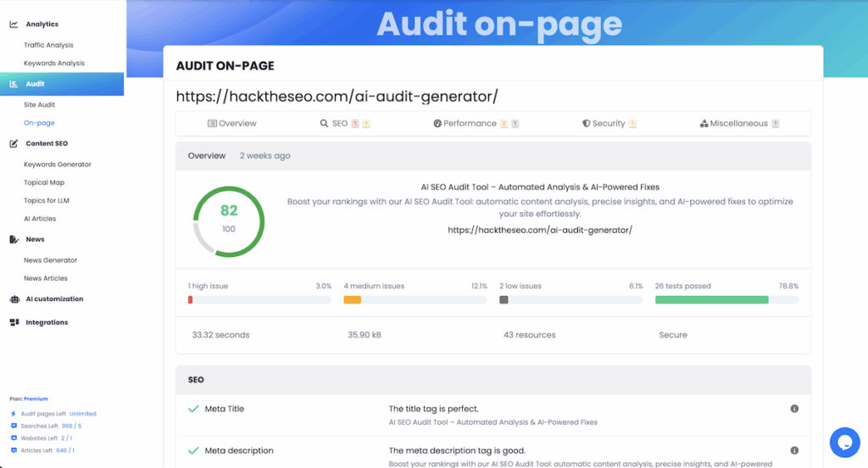The height and width of the screenshot is (468, 868).
Task: Click the SEO section header
Action: (x=493, y=380)
